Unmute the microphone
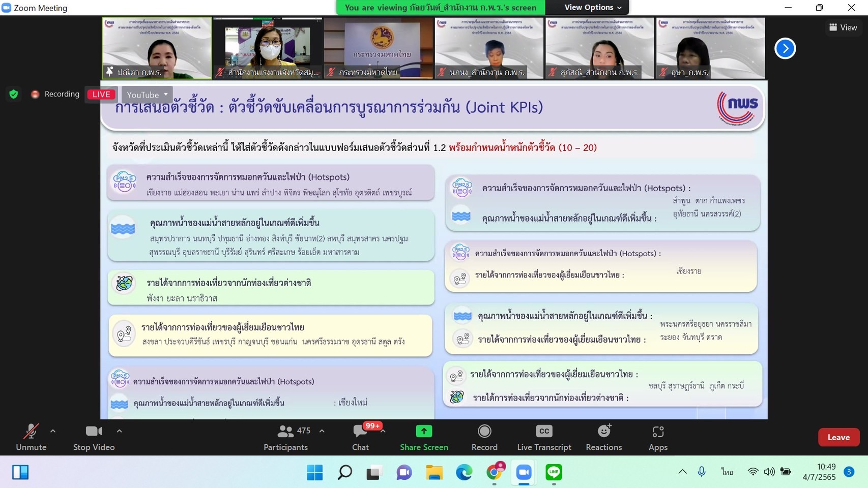The height and width of the screenshot is (488, 868). 31,438
